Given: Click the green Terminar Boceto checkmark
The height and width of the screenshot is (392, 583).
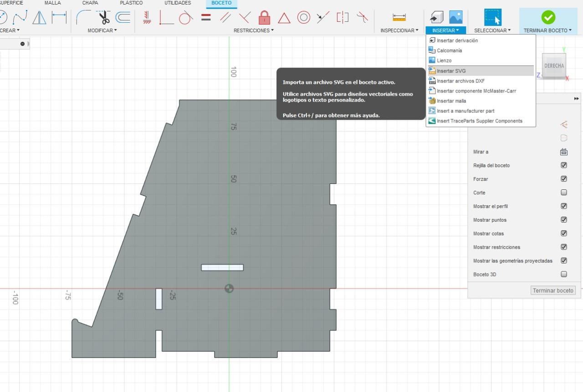Looking at the screenshot, I should click(548, 18).
